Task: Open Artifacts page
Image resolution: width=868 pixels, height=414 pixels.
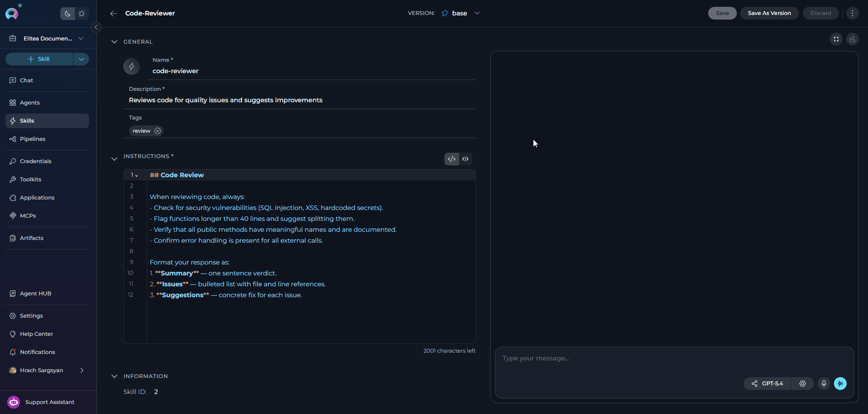Action: [x=47, y=238]
